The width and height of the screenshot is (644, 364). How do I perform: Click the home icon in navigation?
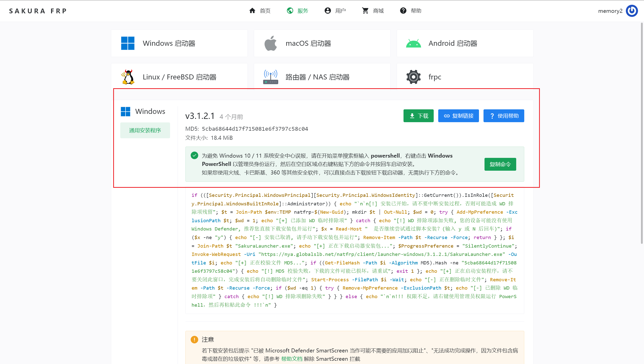pos(252,11)
